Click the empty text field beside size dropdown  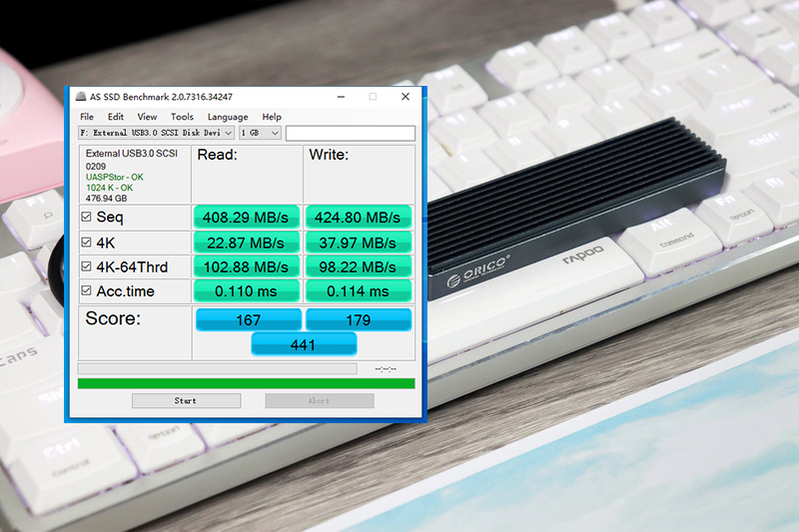[351, 134]
